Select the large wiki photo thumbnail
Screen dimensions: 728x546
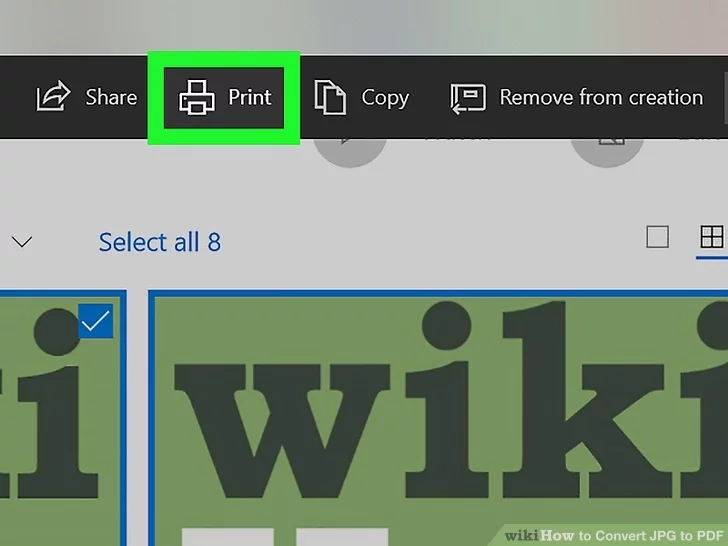[x=440, y=420]
